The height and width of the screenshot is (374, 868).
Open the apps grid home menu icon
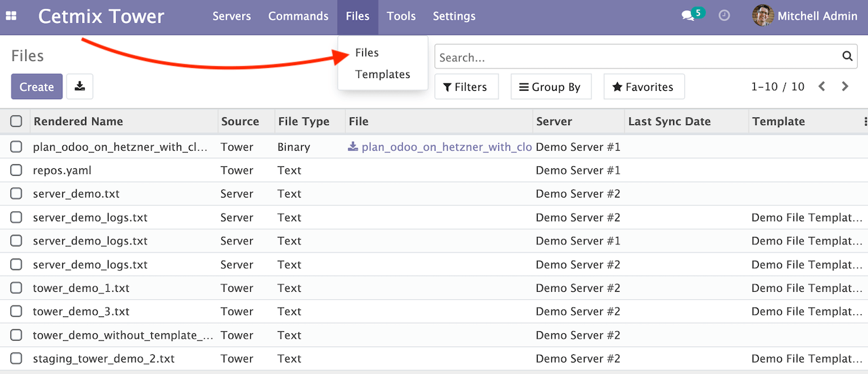point(12,16)
